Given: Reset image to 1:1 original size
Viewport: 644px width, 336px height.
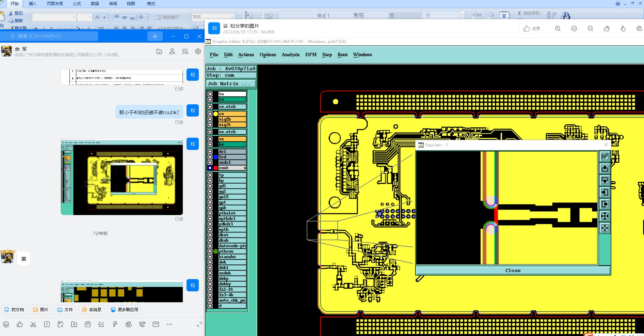Looking at the screenshot, I should pyautogui.click(x=574, y=29).
